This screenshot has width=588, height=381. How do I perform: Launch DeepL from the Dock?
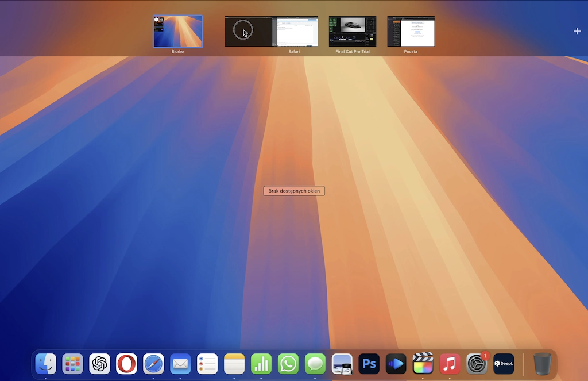pos(504,364)
